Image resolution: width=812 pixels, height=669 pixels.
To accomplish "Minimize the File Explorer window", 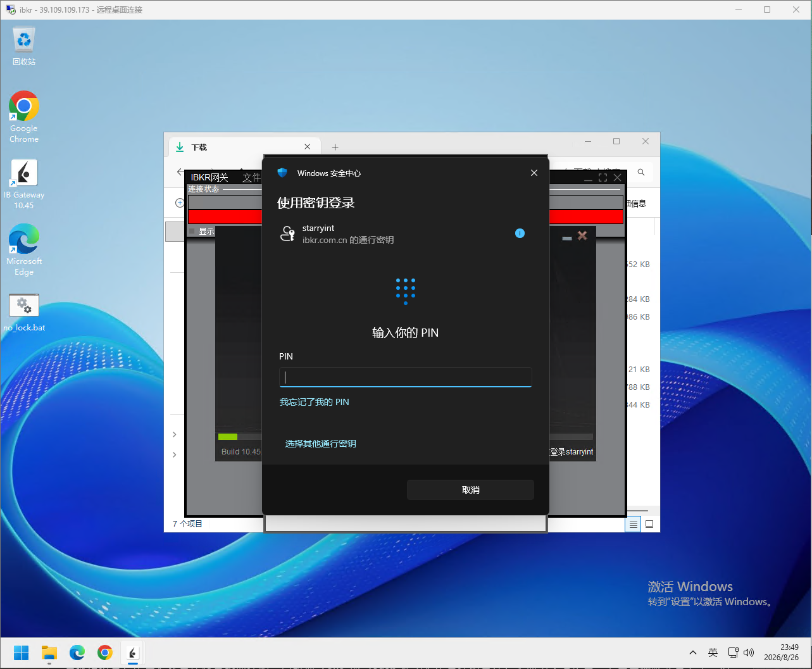I will (x=588, y=141).
